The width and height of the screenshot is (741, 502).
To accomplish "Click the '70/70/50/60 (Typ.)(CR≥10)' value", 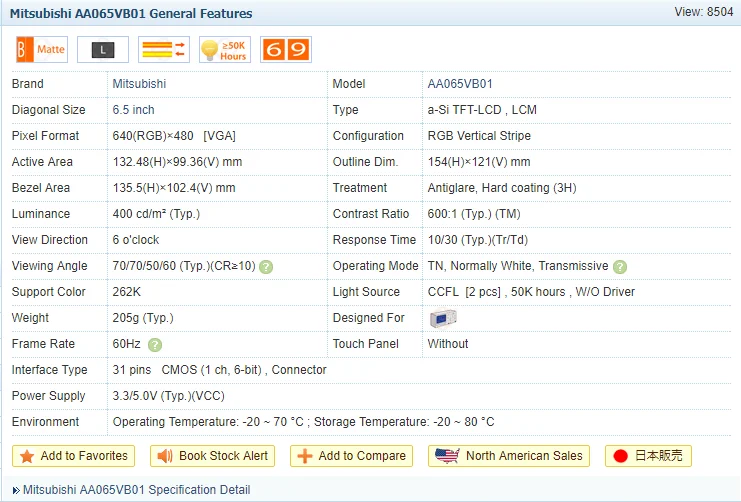I will [184, 266].
